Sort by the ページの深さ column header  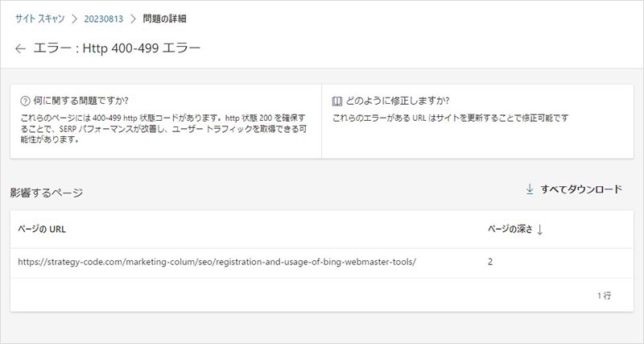point(510,229)
